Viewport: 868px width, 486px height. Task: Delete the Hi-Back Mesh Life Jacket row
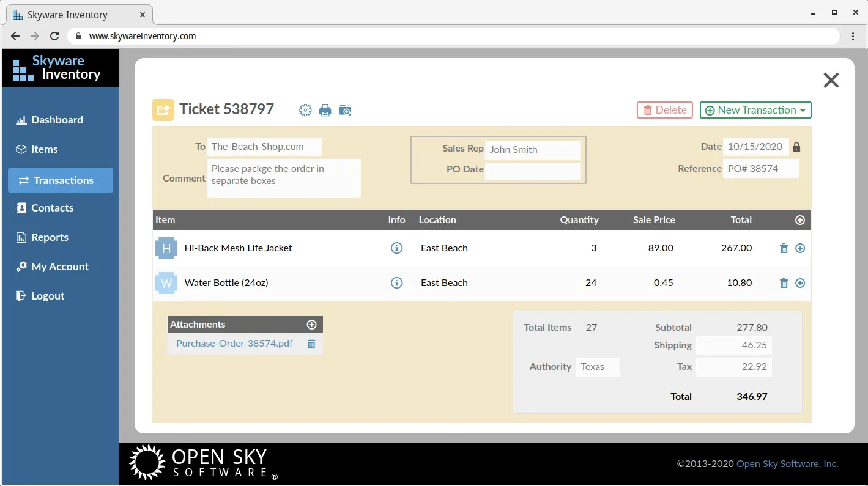tap(784, 248)
